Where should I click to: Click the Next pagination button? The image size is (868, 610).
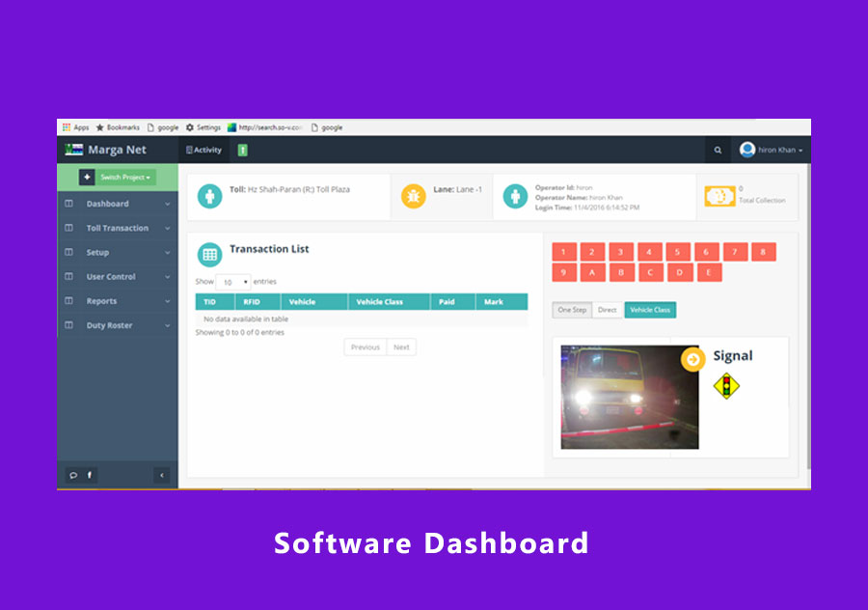click(x=401, y=347)
